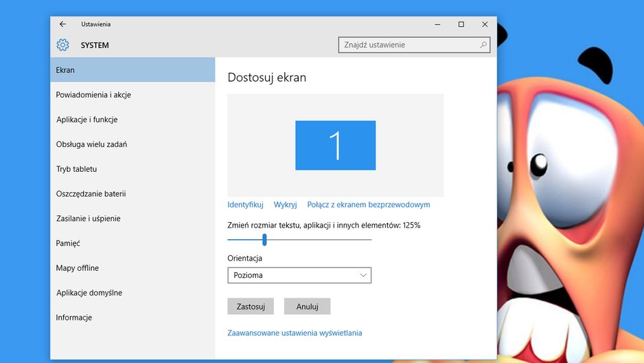
Task: Click the back arrow in title bar
Action: [x=62, y=24]
